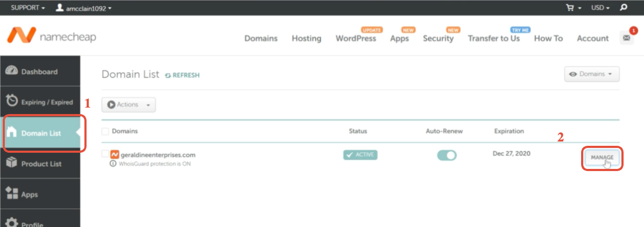Viewport: 644px width, 227px height.
Task: Click the MANAGE button
Action: click(x=602, y=158)
